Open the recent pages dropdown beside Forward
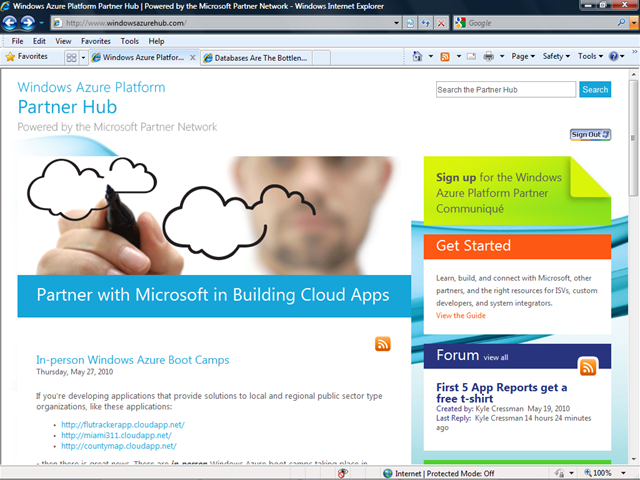640x480 pixels. point(41,23)
